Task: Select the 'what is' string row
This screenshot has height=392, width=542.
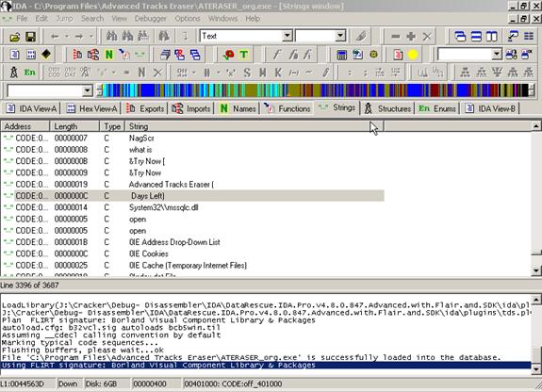Action: click(x=193, y=150)
